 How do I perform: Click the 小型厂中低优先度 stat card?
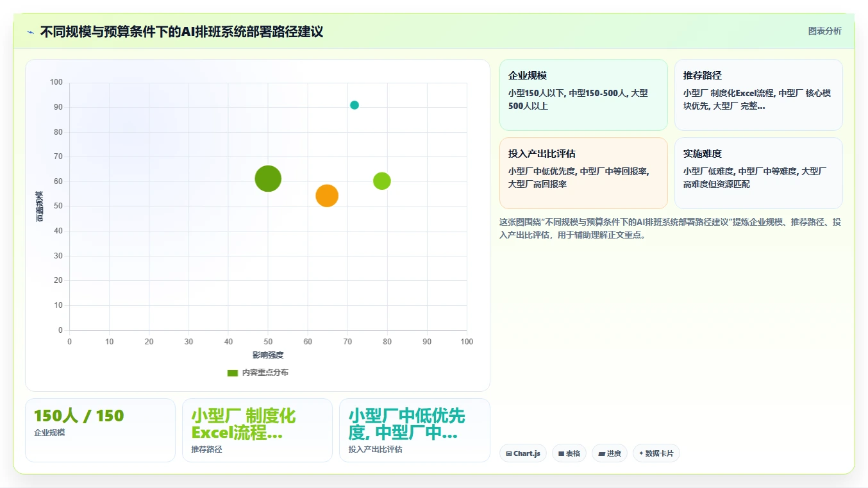coord(415,430)
